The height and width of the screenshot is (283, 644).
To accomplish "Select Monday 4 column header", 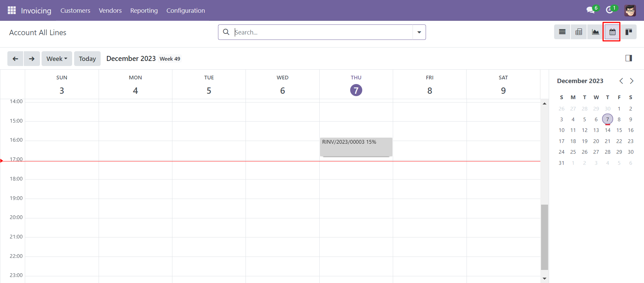I will point(135,85).
